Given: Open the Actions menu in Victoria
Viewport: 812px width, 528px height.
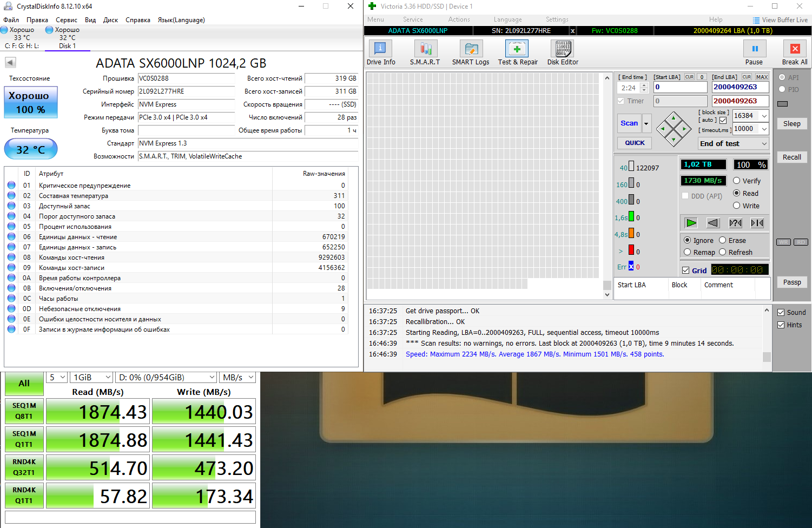Looking at the screenshot, I should tap(459, 19).
